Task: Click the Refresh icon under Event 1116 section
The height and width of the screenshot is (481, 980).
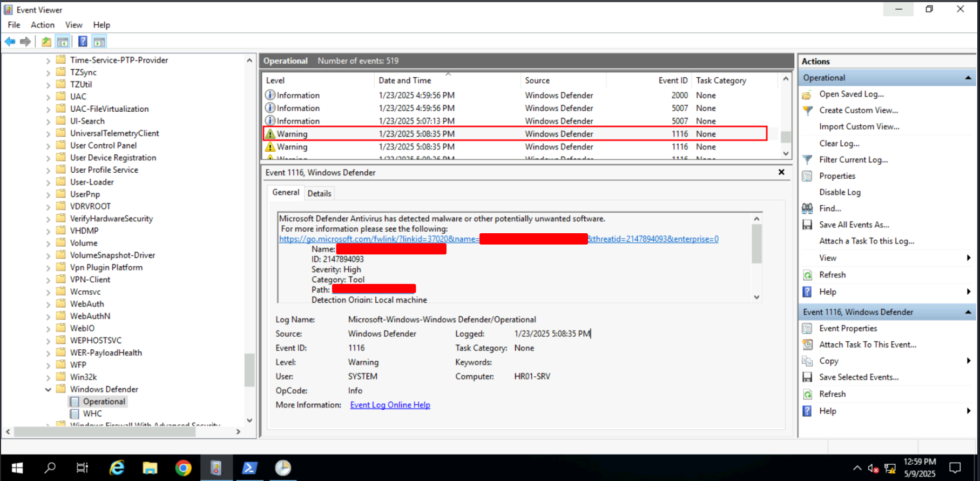Action: tap(807, 395)
